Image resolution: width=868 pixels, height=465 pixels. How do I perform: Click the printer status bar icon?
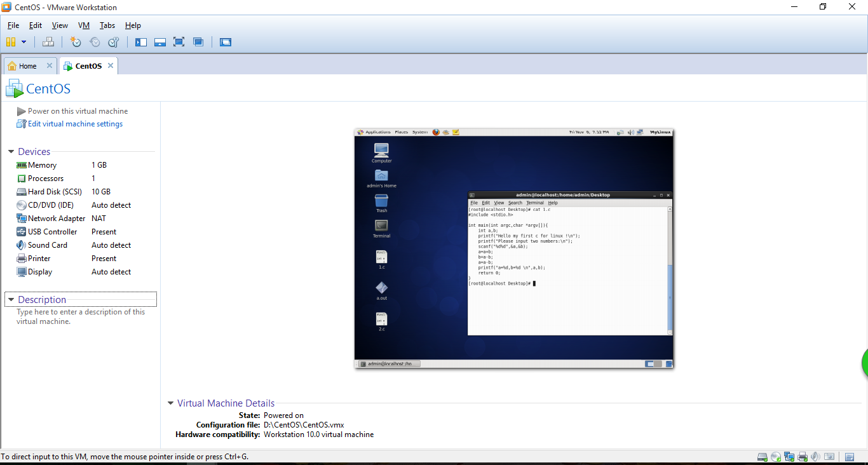pos(803,457)
